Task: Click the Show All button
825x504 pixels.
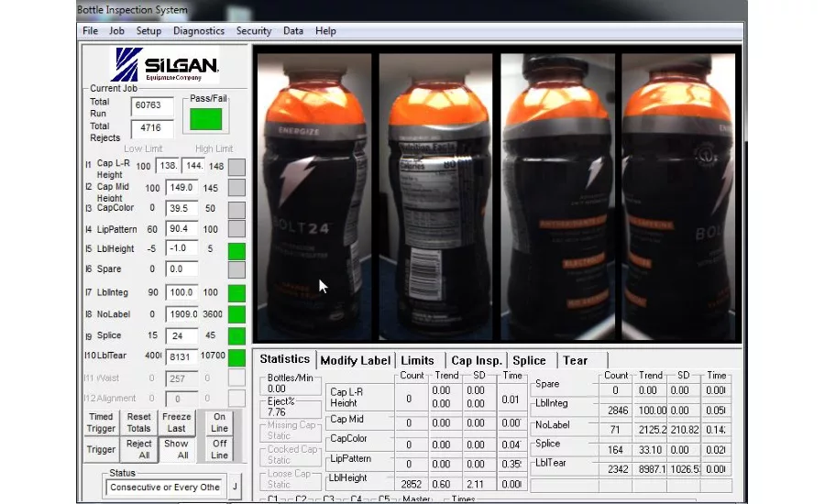Action: point(176,450)
